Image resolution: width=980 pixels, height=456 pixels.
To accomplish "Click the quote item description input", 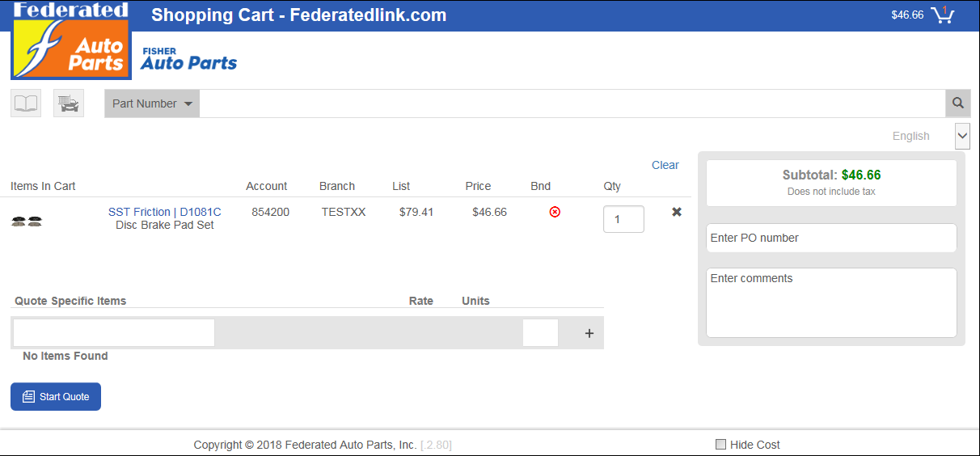I will click(x=114, y=333).
